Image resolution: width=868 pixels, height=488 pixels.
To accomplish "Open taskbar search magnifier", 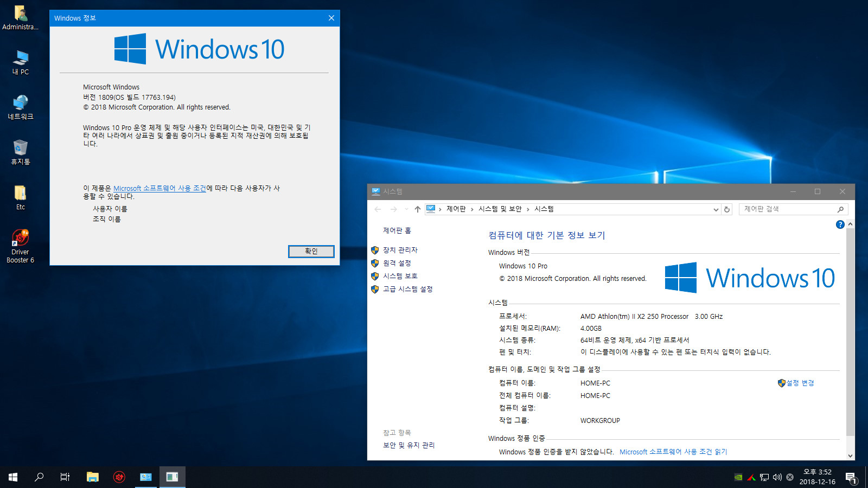I will (39, 477).
